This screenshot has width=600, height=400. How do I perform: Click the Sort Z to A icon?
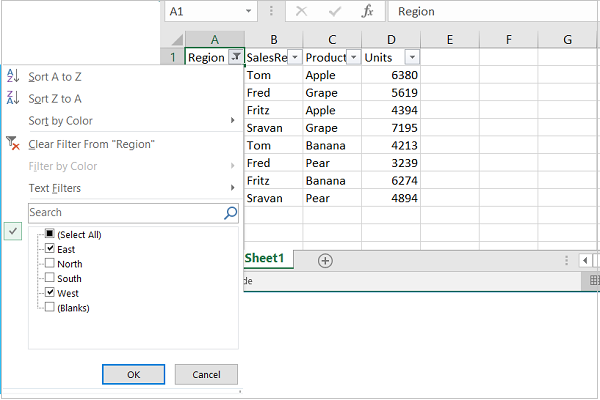pos(13,98)
